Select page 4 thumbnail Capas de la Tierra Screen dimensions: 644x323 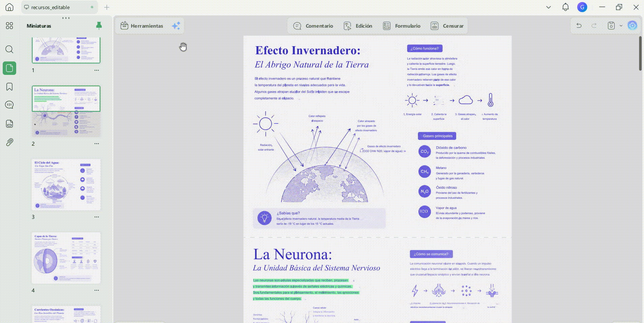[x=66, y=258]
